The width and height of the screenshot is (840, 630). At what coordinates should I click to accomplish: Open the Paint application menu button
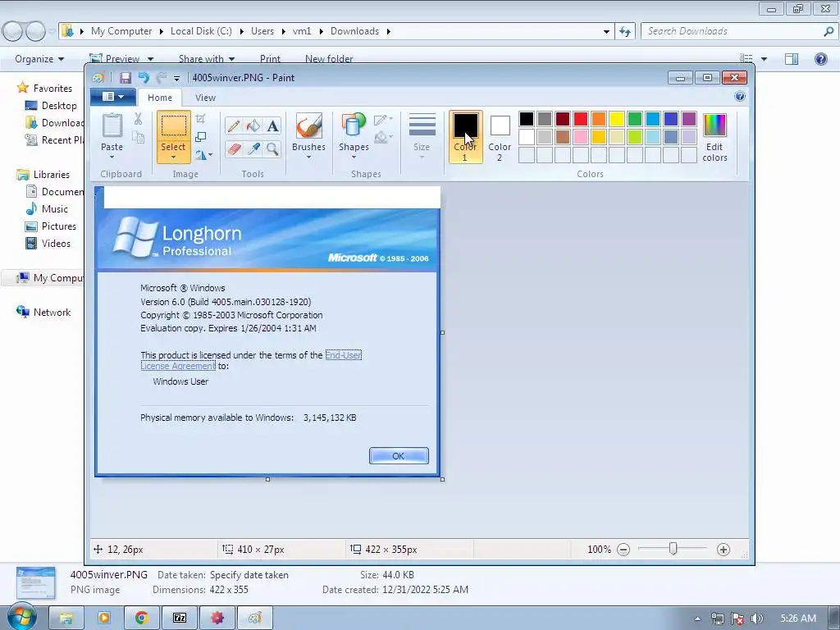113,97
